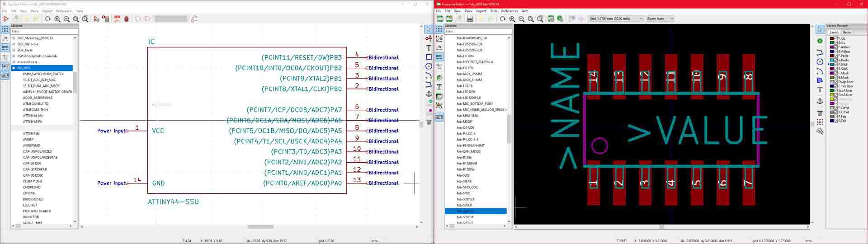Screen dimensions: 868x244
Task: Select the Circle tool in Symbol Editor
Action: (x=429, y=66)
